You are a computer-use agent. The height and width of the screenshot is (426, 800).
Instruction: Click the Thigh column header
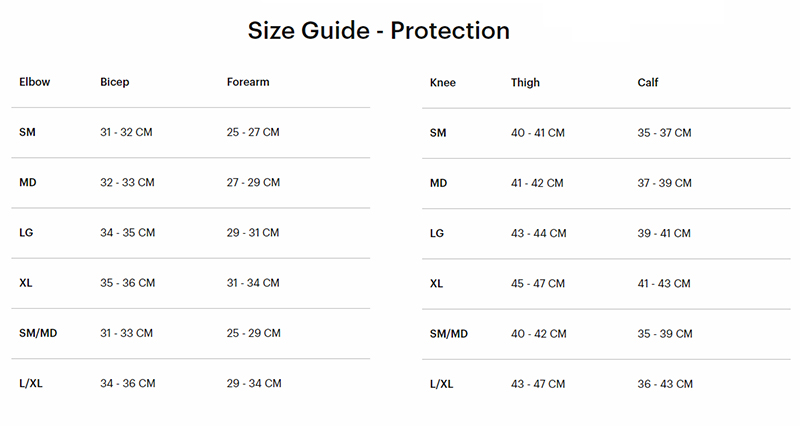(x=525, y=83)
